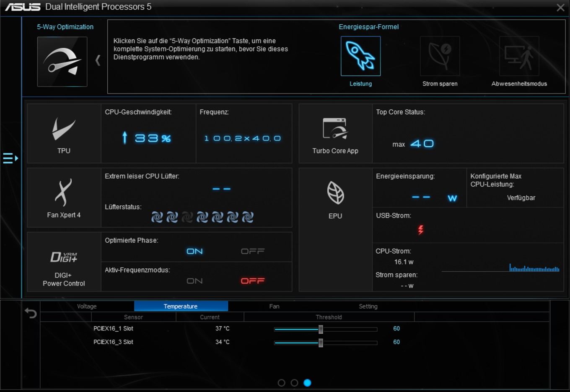Click the sixth fan status icon
570x392 pixels.
pos(233,217)
